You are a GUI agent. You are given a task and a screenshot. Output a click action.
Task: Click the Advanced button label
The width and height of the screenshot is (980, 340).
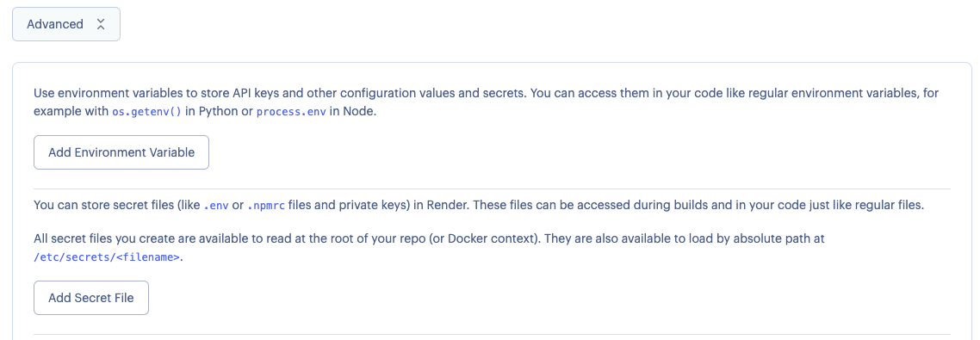[x=55, y=24]
